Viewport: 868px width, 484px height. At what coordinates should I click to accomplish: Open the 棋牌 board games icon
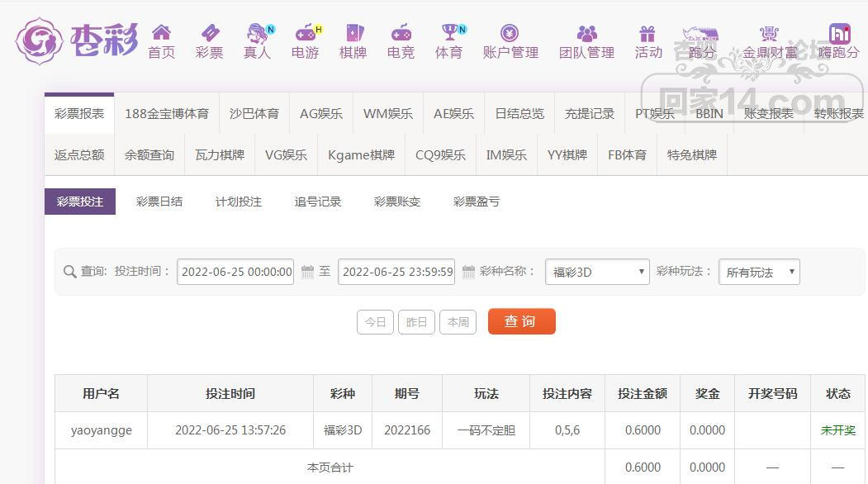pos(353,35)
